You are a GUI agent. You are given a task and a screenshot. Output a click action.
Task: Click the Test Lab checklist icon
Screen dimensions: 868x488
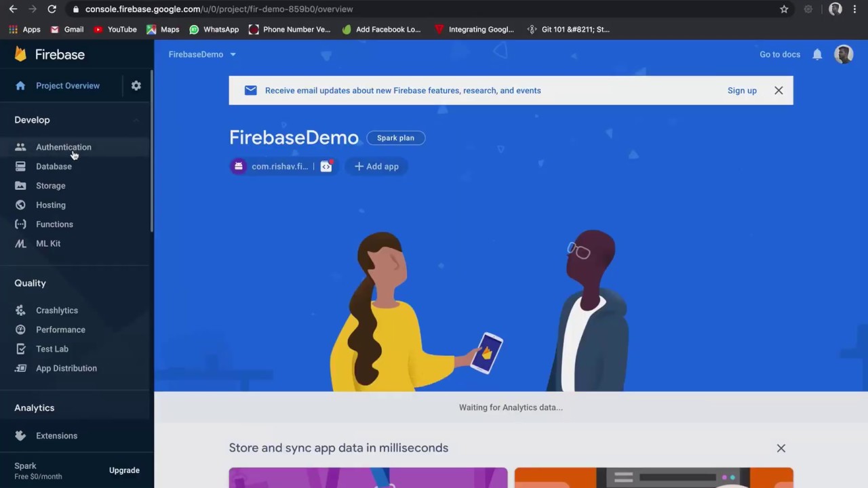click(x=20, y=349)
